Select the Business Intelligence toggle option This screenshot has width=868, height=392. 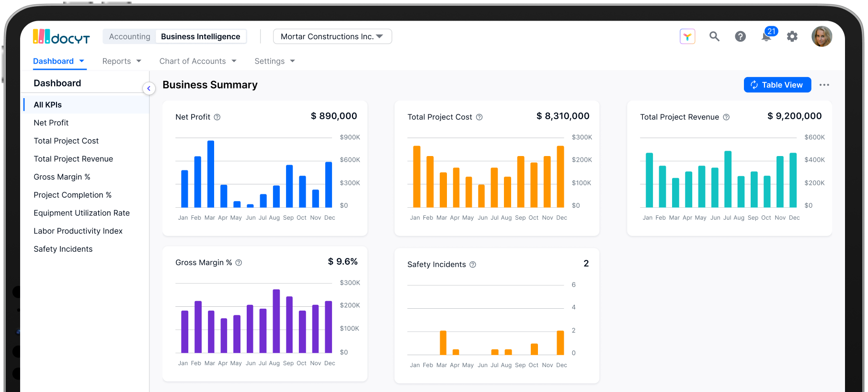coord(200,37)
